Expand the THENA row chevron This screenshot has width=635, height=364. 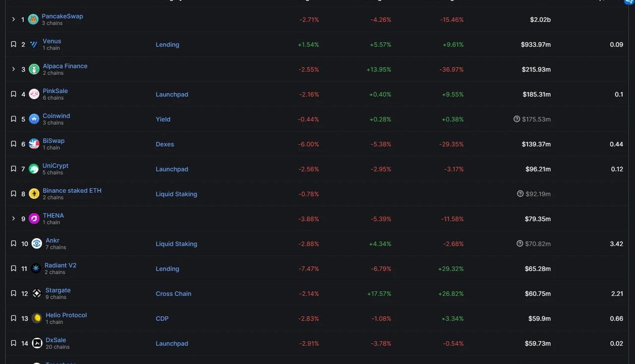[x=13, y=219]
